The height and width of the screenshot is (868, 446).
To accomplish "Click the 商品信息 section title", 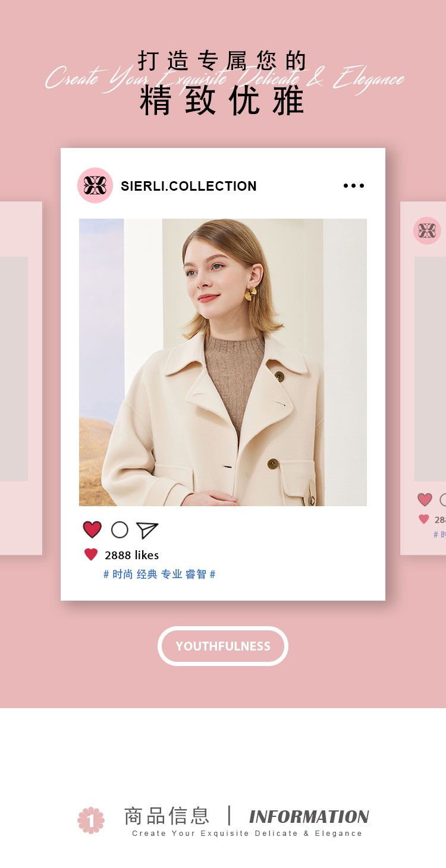I will pyautogui.click(x=167, y=816).
